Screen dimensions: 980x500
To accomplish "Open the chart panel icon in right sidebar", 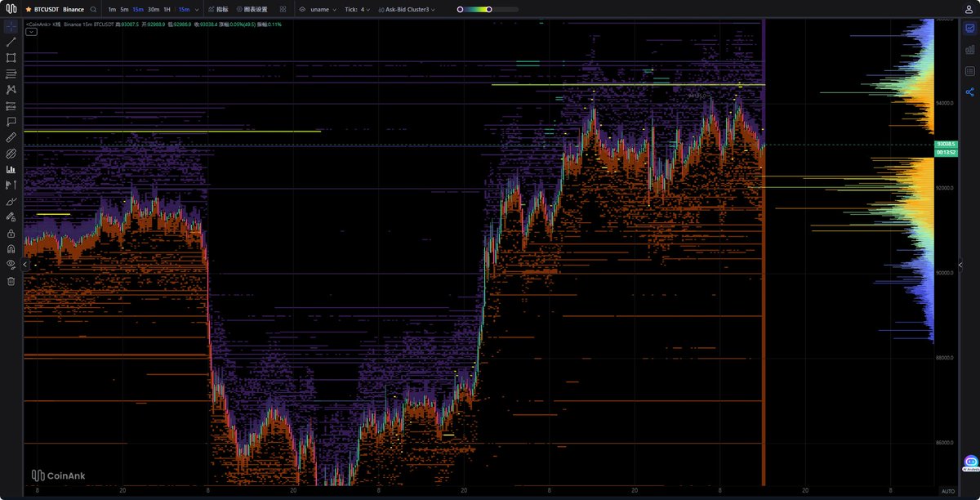I will tap(969, 28).
